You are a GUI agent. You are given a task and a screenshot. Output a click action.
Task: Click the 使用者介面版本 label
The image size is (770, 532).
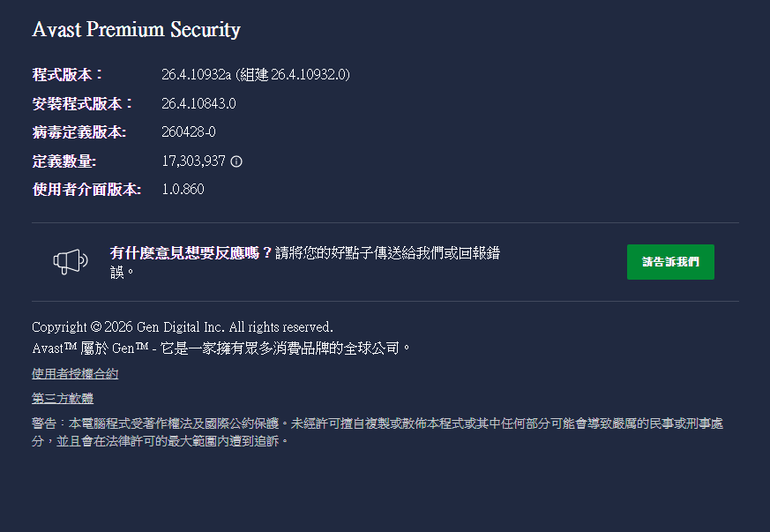coord(86,190)
